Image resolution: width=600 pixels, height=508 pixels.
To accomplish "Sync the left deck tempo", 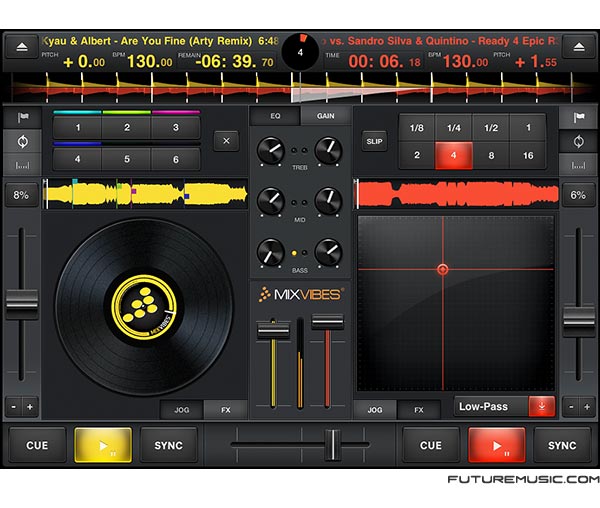I will point(169,445).
